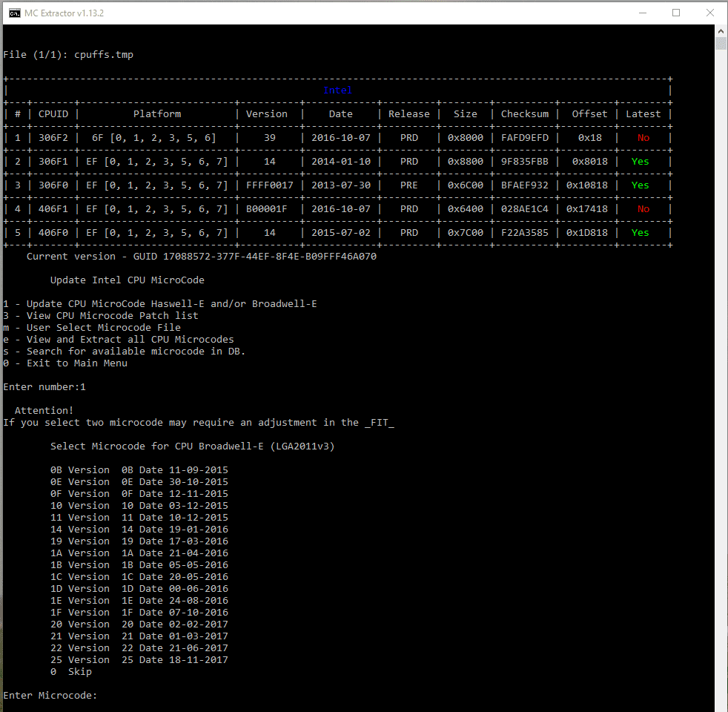The height and width of the screenshot is (712, 728).
Task: Click option m User Select Microcode File
Action: [92, 327]
